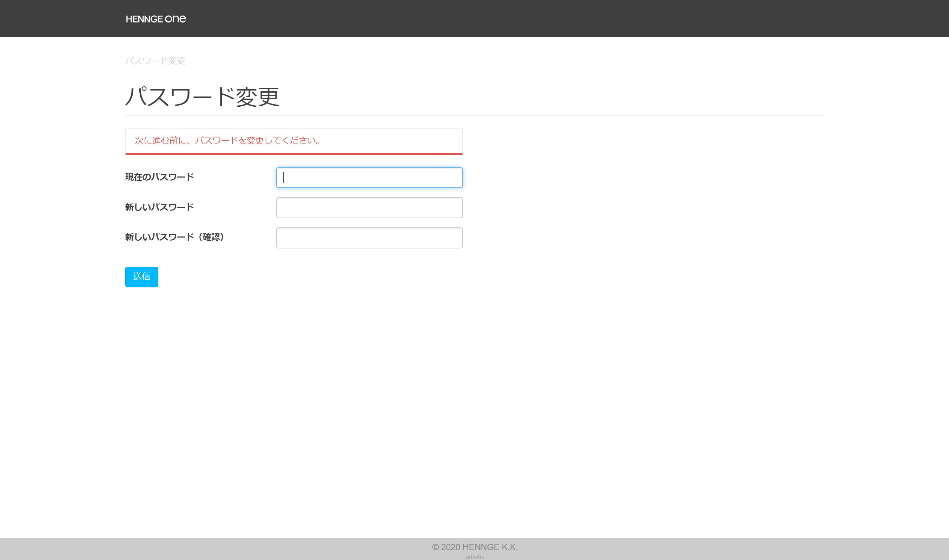Click the © 2020 HENNGE K.K. footer text
The image size is (949, 560).
[x=475, y=547]
